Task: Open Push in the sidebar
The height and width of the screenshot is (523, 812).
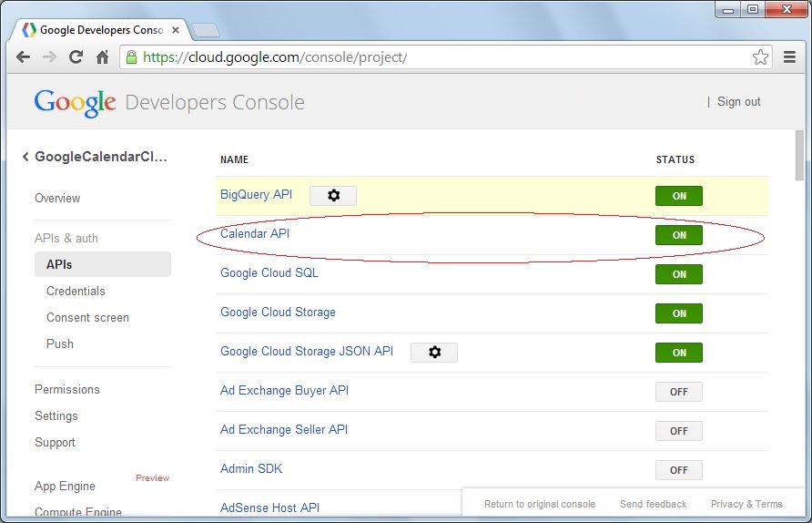Action: pyautogui.click(x=60, y=344)
